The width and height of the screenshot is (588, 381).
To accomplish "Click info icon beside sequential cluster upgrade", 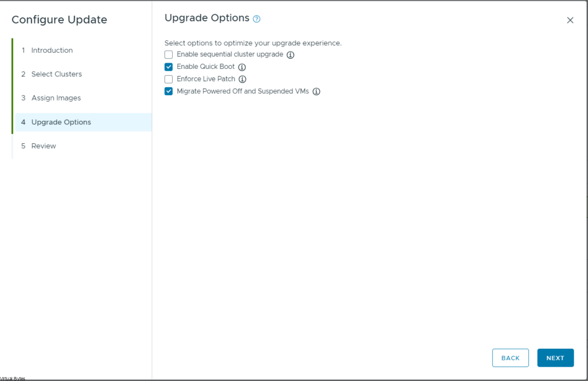I will [291, 55].
